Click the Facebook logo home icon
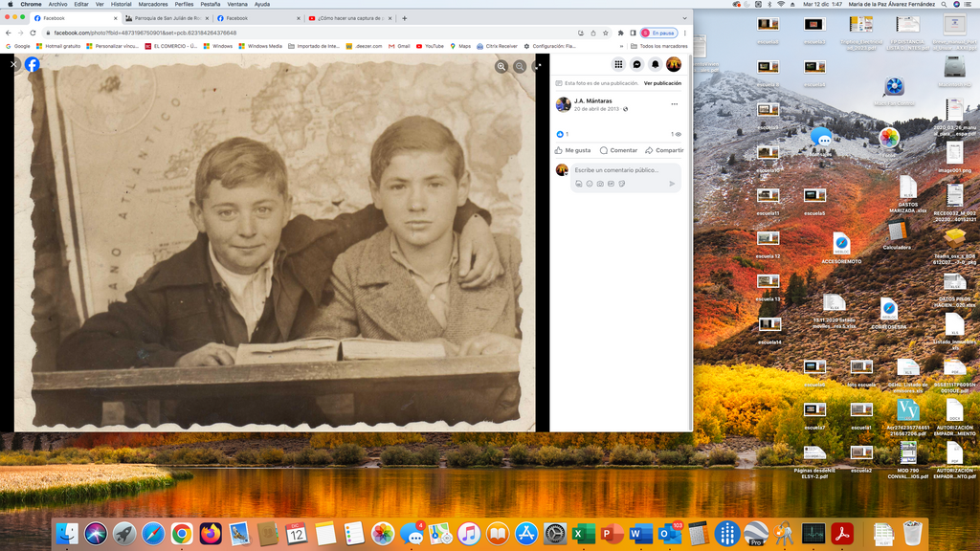980x551 pixels. pos(33,65)
